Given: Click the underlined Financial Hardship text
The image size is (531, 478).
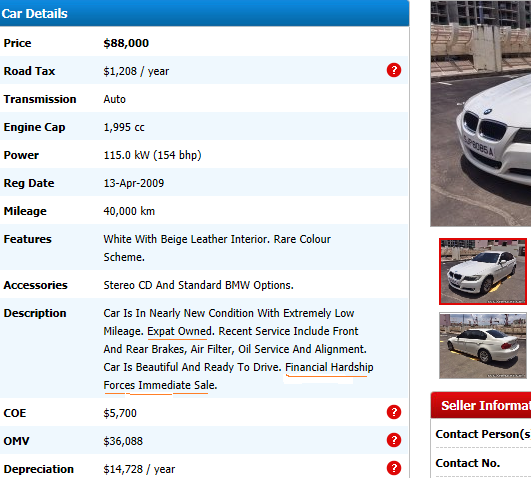Looking at the screenshot, I should tap(329, 367).
